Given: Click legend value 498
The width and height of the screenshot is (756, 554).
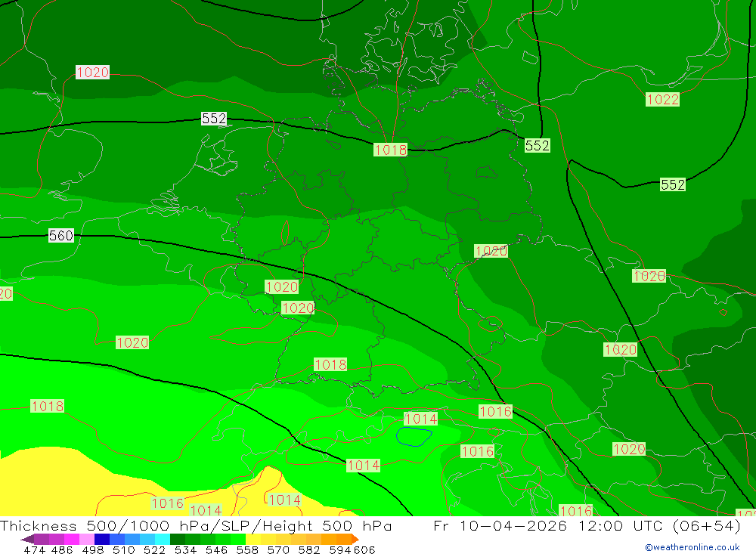Looking at the screenshot, I should click(x=93, y=549).
